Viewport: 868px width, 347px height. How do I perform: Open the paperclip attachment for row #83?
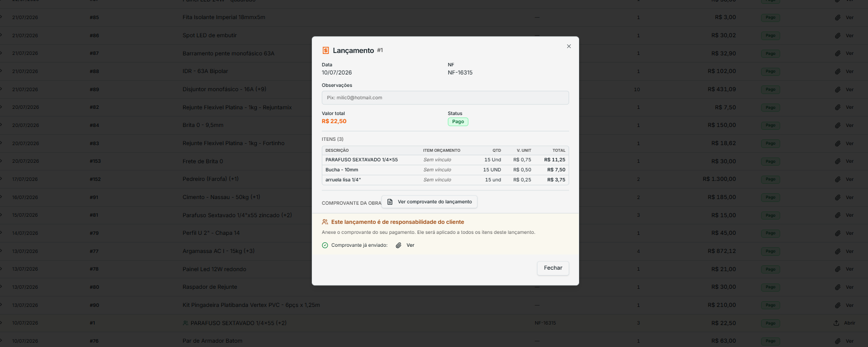point(844,144)
